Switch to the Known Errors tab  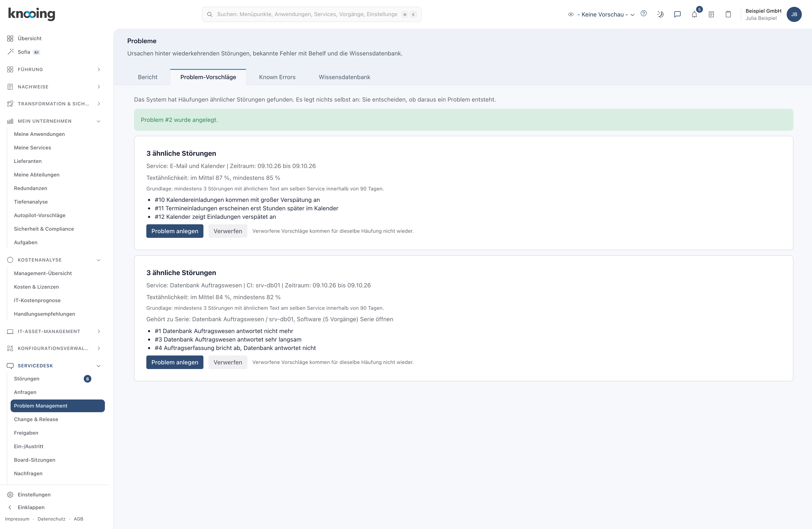click(277, 77)
